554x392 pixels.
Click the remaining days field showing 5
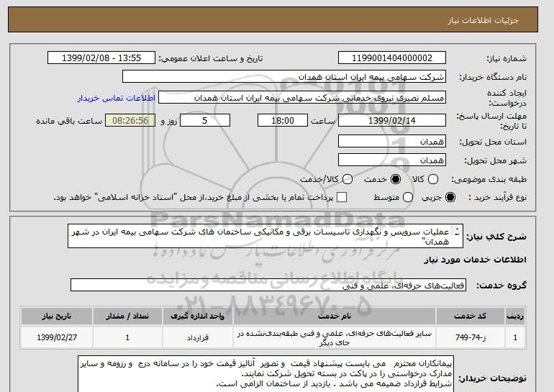[x=205, y=120]
